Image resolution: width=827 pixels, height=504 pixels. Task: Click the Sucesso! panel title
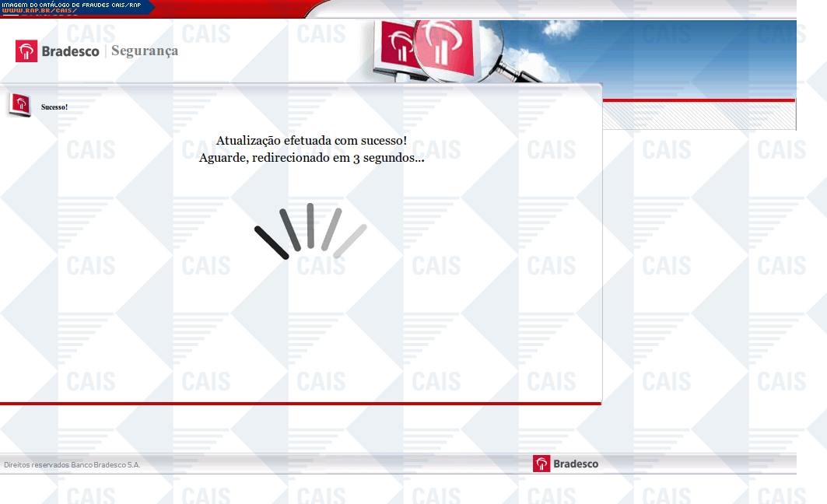click(54, 107)
